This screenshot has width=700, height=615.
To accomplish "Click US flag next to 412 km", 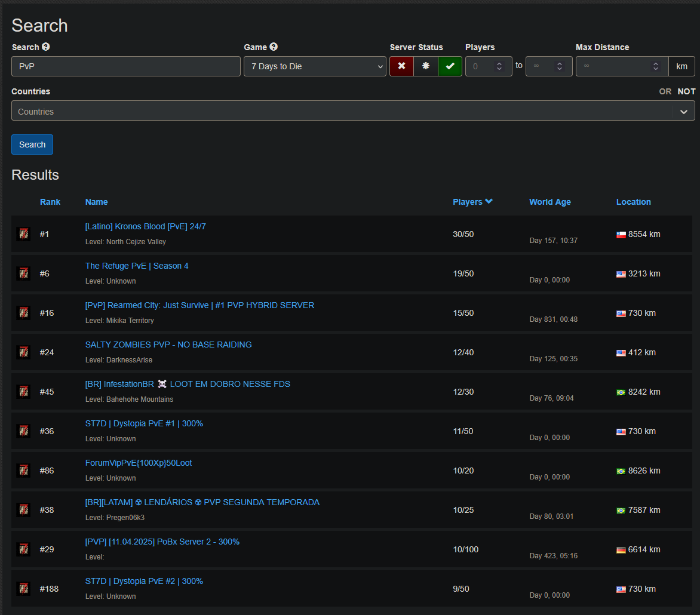I will [621, 353].
